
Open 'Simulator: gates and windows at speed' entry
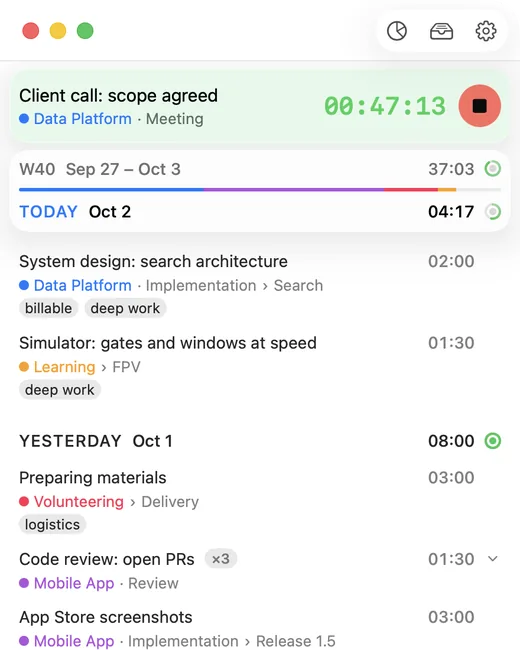point(168,343)
